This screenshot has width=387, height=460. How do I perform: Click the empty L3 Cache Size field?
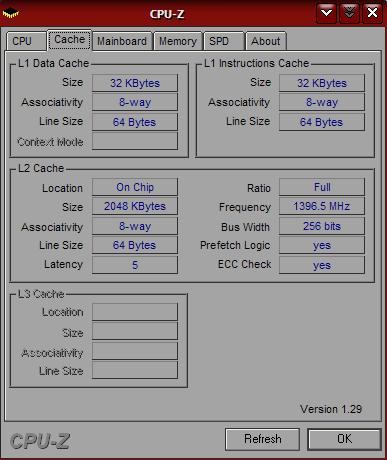135,331
